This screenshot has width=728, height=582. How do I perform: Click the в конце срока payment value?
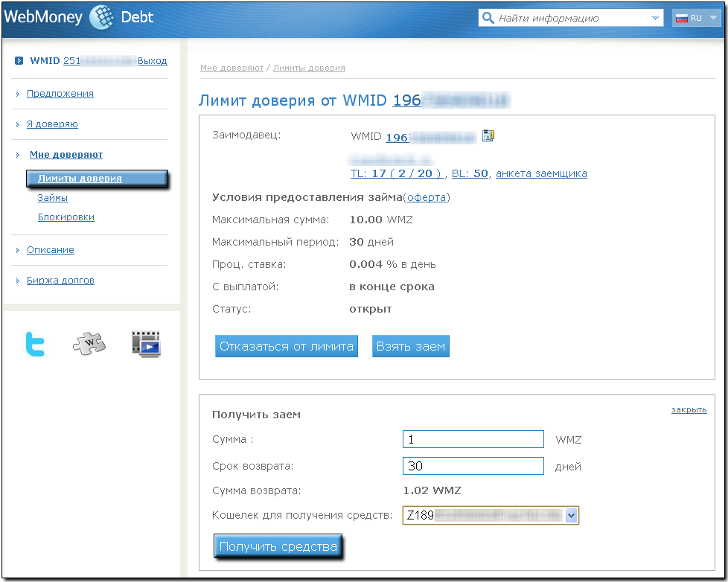pos(392,287)
